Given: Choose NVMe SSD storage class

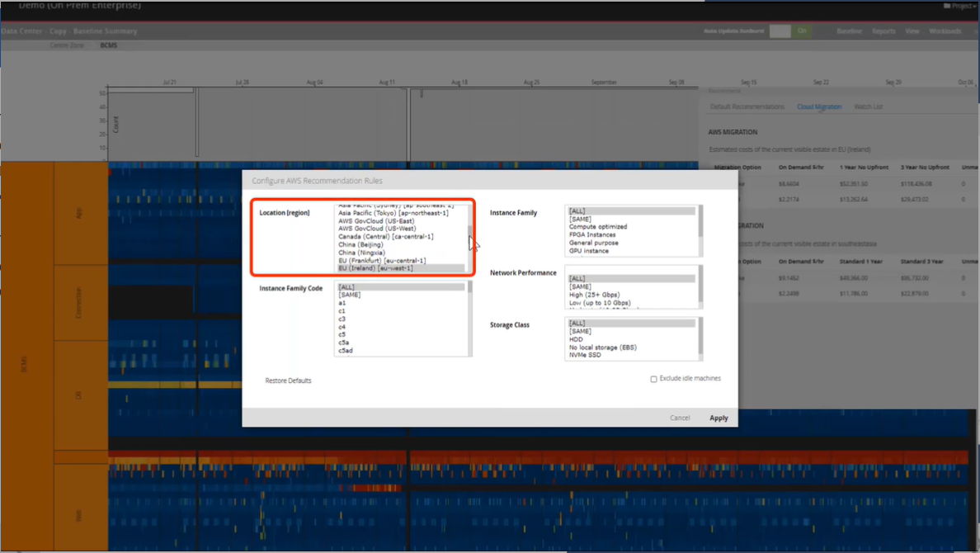Looking at the screenshot, I should (x=585, y=355).
